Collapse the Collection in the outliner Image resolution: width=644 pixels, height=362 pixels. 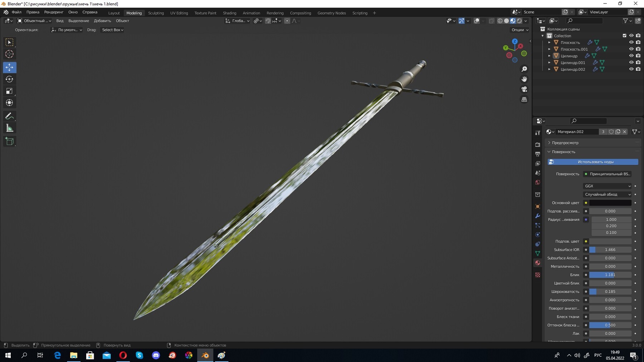pos(543,36)
